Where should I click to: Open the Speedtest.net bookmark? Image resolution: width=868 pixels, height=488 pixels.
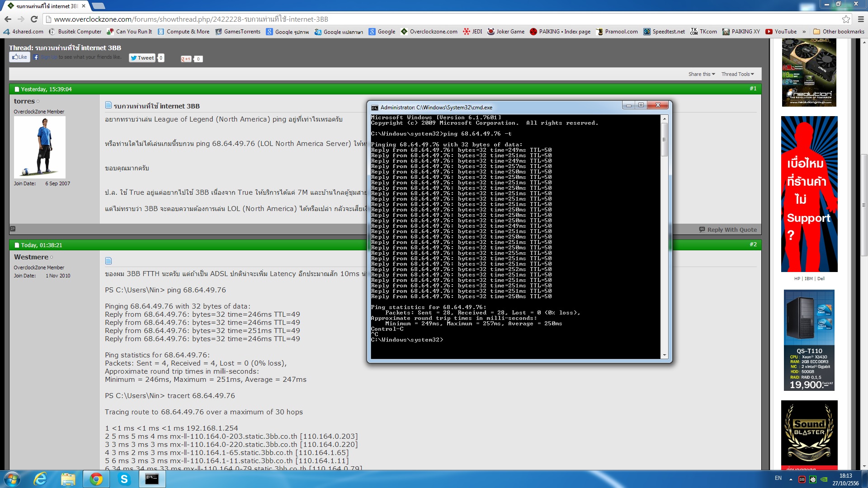click(x=664, y=32)
